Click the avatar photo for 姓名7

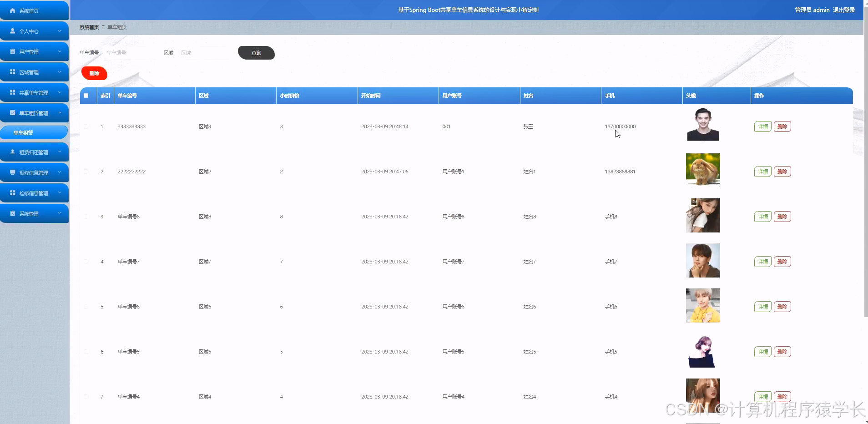(x=703, y=260)
